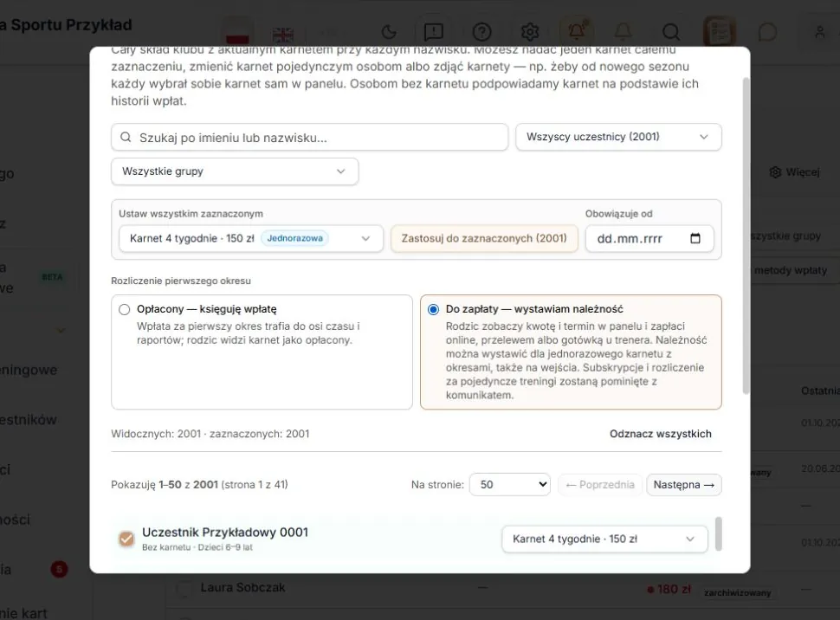
Task: Click the red badge showing 5 in sidebar
Action: [59, 569]
